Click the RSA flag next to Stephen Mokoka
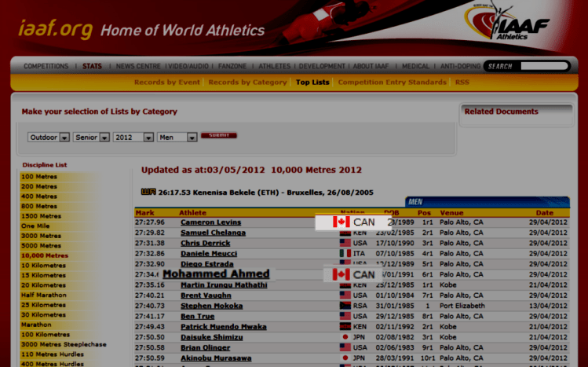The image size is (588, 367). click(345, 306)
